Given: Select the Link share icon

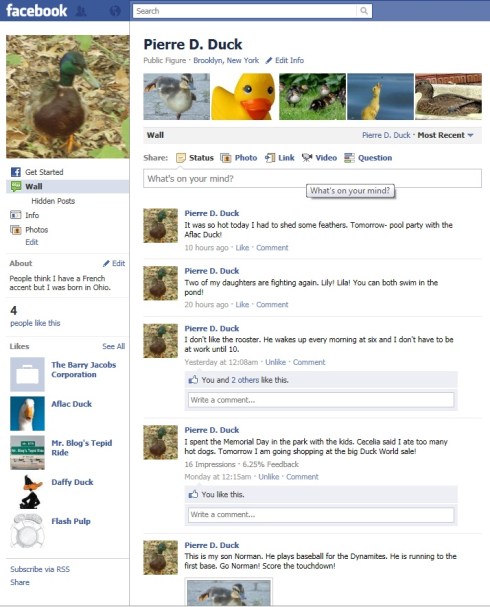Looking at the screenshot, I should [270, 158].
